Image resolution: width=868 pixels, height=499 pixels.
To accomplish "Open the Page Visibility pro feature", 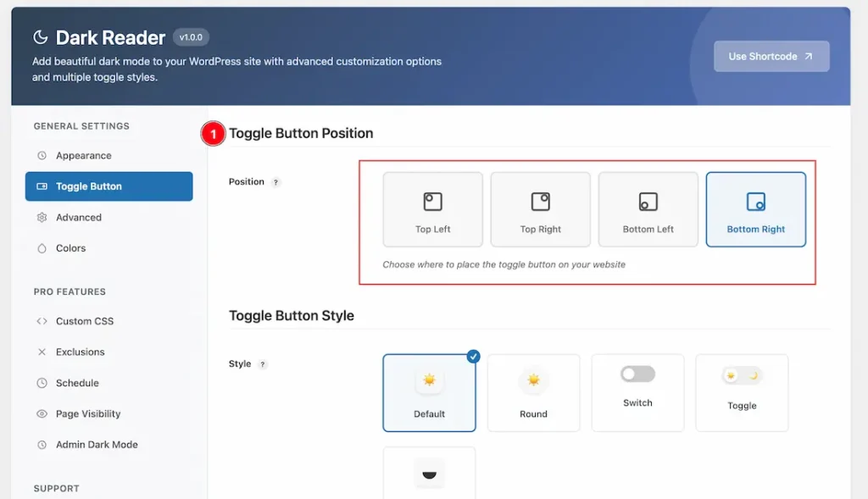I will [109, 413].
